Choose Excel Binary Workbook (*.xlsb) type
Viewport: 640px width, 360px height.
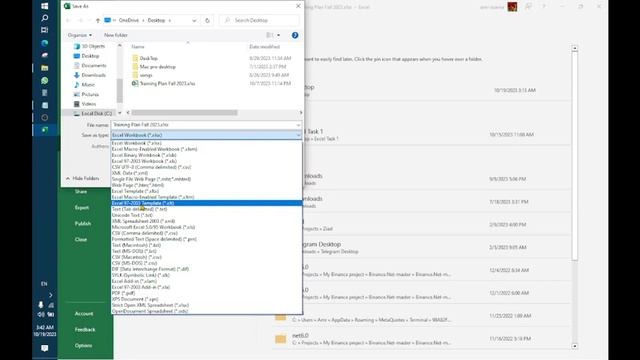pos(207,155)
